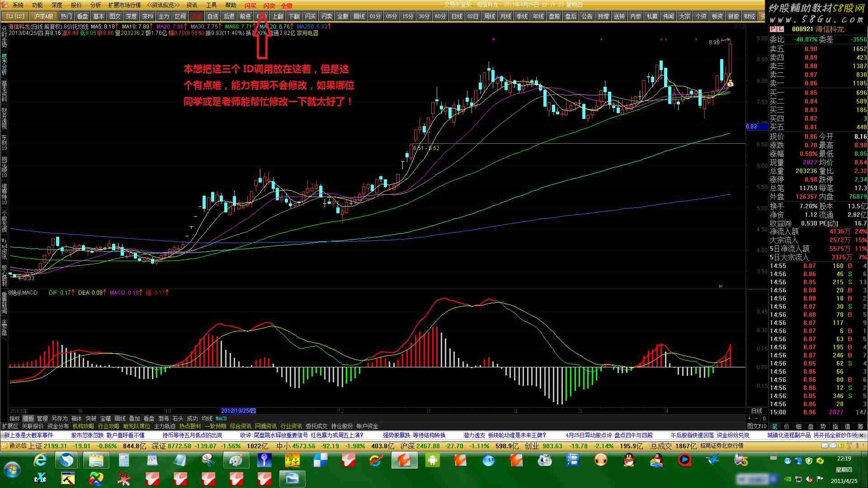Open file explorer folder in taskbar
868x488 pixels.
tap(96, 460)
